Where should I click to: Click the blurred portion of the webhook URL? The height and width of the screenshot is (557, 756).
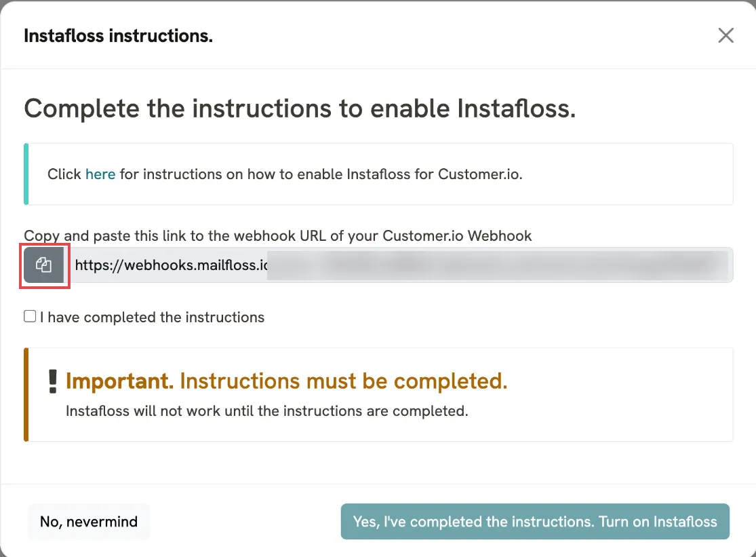(498, 265)
